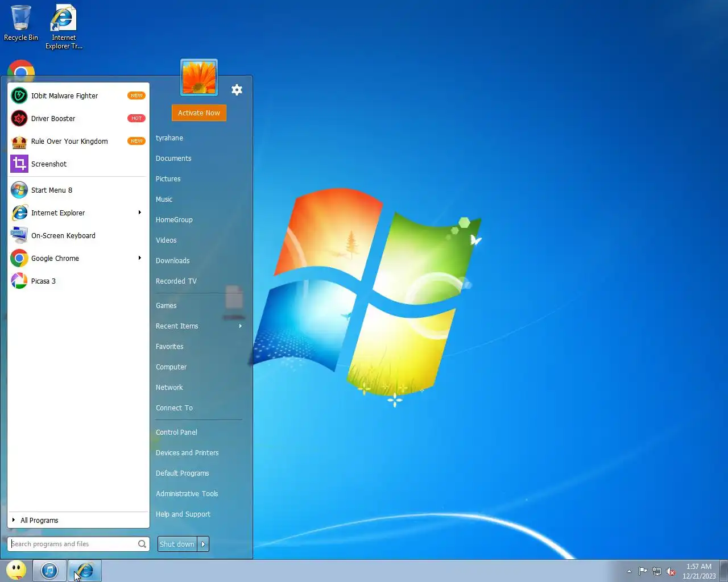Click the Google Chrome icon in start menu
This screenshot has height=582, width=728.
click(x=19, y=258)
